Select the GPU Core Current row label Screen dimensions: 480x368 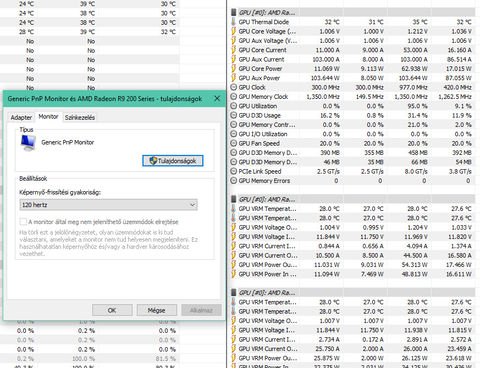[x=262, y=50]
